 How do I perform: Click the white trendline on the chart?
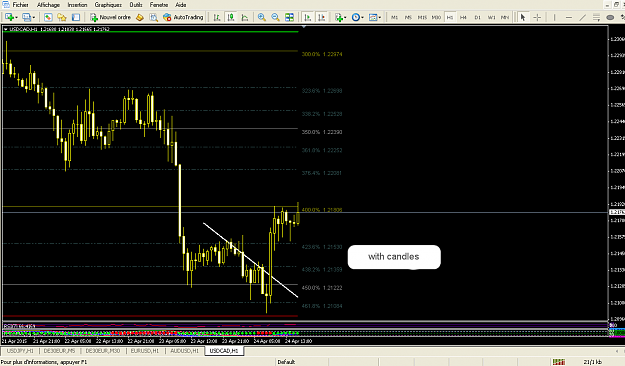coord(250,260)
